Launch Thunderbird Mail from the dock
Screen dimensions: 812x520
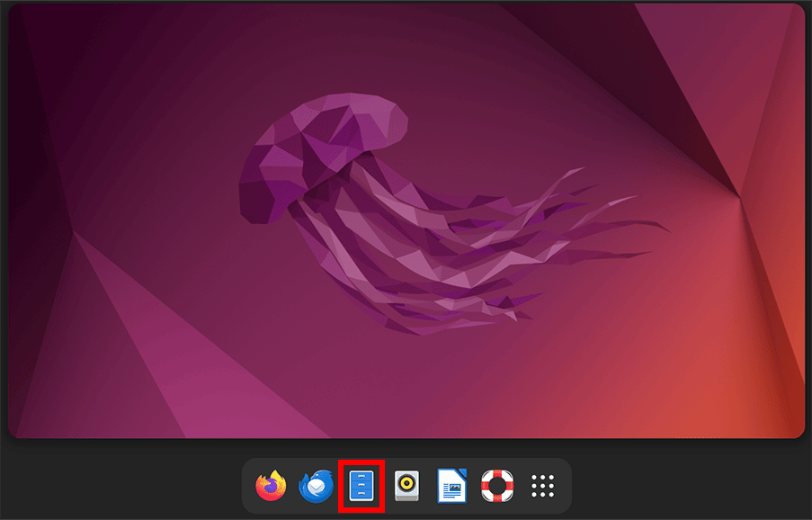[316, 486]
